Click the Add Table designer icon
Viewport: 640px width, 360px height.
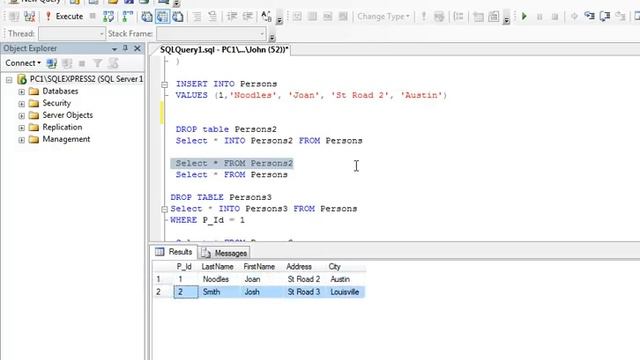478,16
